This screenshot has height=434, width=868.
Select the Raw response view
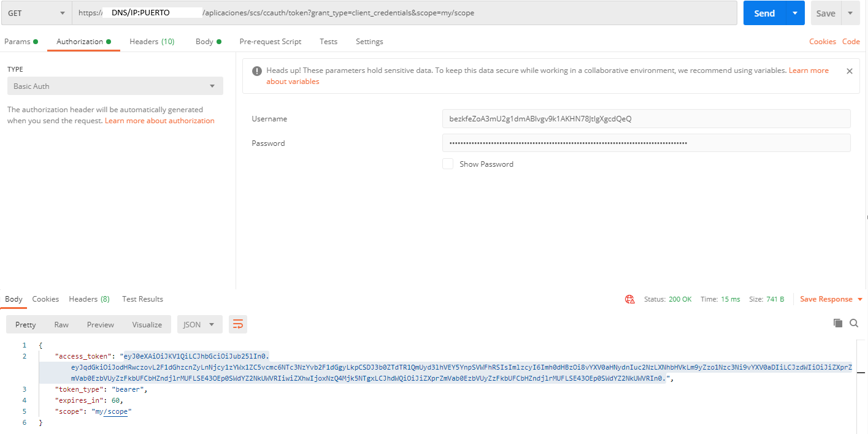61,324
